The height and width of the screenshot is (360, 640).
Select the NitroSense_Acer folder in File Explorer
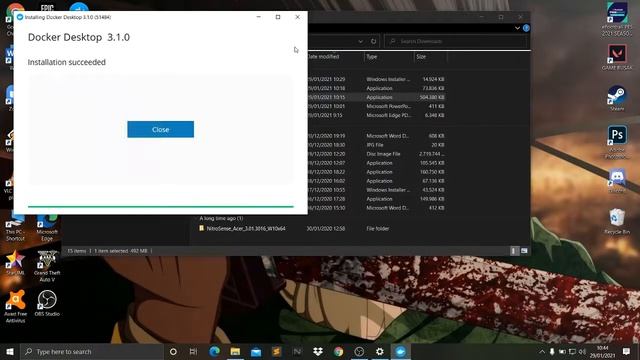(246, 229)
